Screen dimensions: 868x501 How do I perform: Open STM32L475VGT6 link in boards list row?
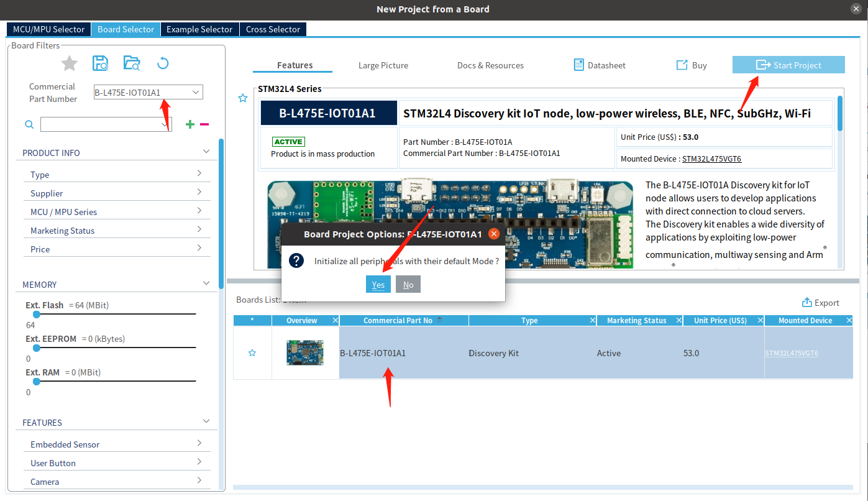click(x=792, y=353)
